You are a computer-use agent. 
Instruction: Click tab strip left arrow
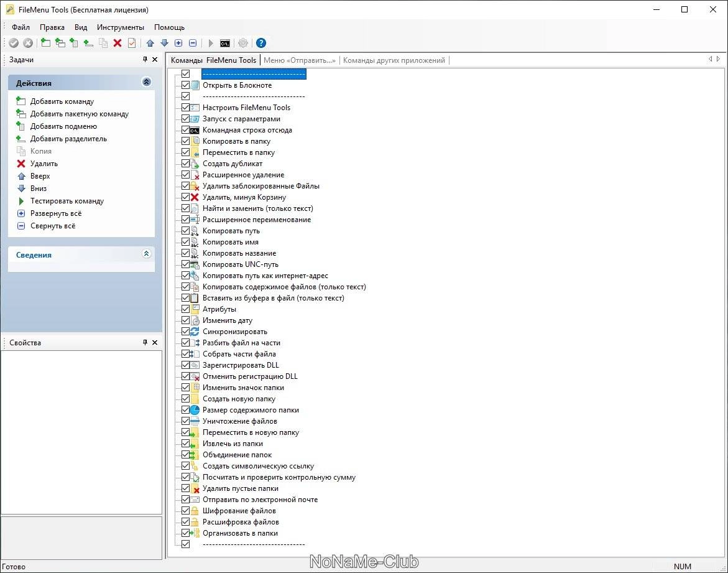click(710, 59)
